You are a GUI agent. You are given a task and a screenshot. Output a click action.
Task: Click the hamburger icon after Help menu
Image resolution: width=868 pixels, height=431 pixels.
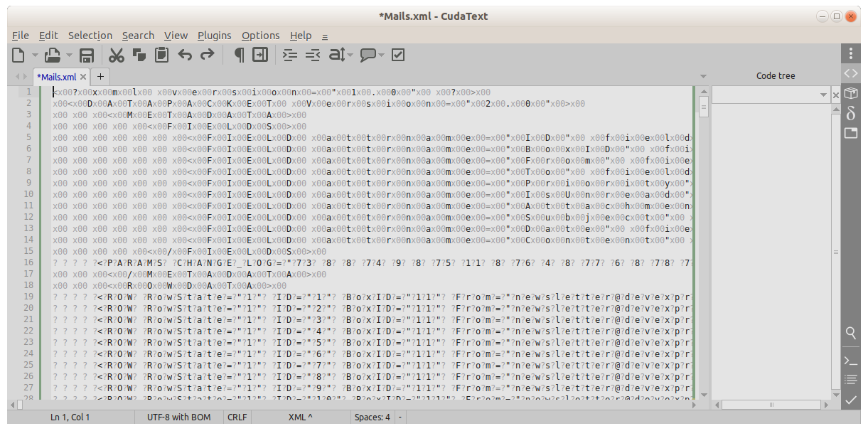pos(325,36)
